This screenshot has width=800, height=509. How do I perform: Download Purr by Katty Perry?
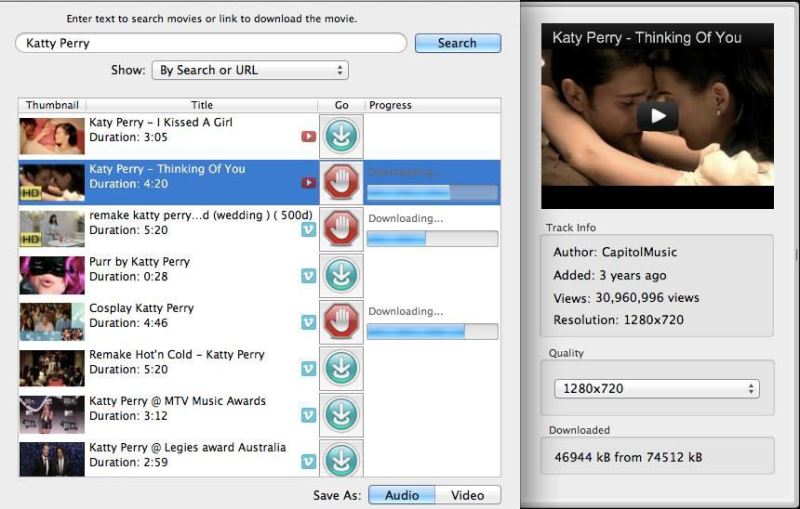point(341,275)
